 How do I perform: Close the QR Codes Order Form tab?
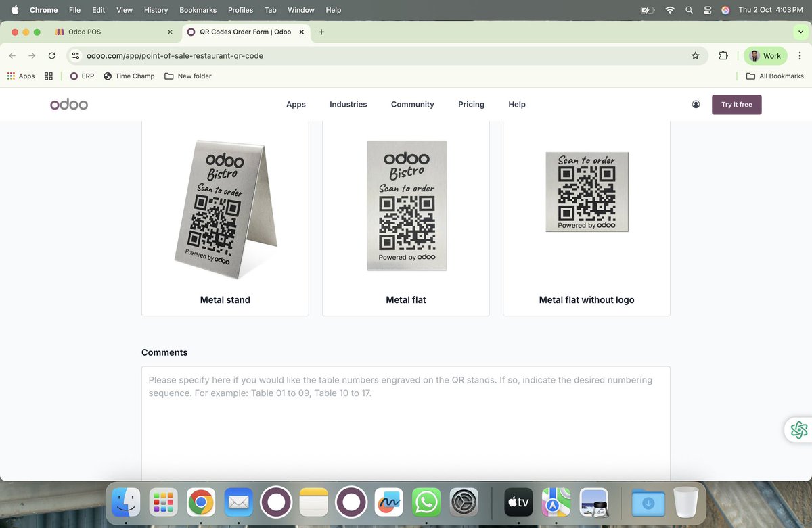[302, 32]
